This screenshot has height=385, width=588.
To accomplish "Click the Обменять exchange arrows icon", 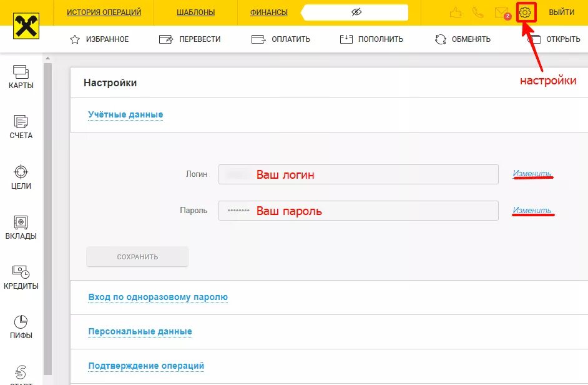I will click(x=441, y=39).
